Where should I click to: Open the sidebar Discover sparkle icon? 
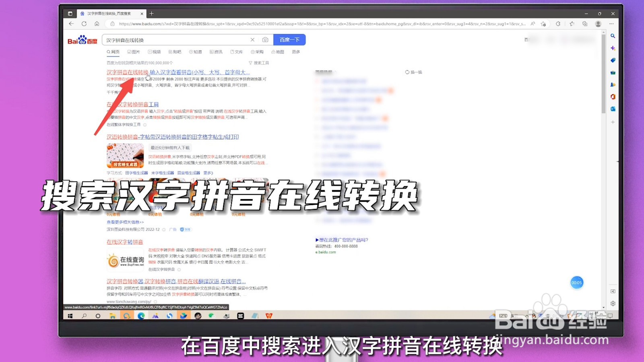(613, 48)
